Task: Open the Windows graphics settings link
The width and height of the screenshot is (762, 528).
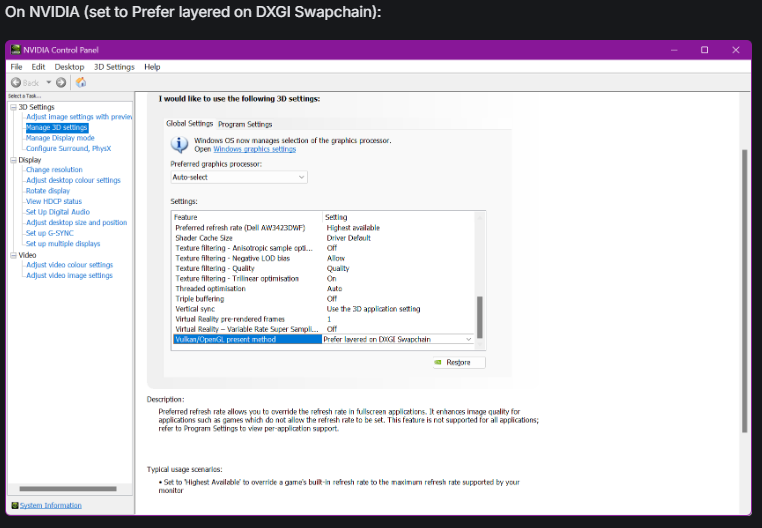Action: click(254, 149)
